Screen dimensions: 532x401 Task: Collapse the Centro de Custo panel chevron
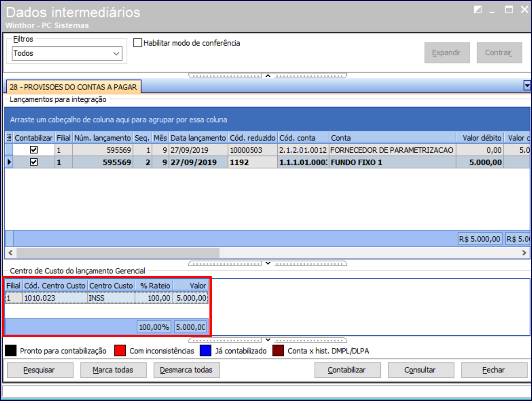(268, 340)
